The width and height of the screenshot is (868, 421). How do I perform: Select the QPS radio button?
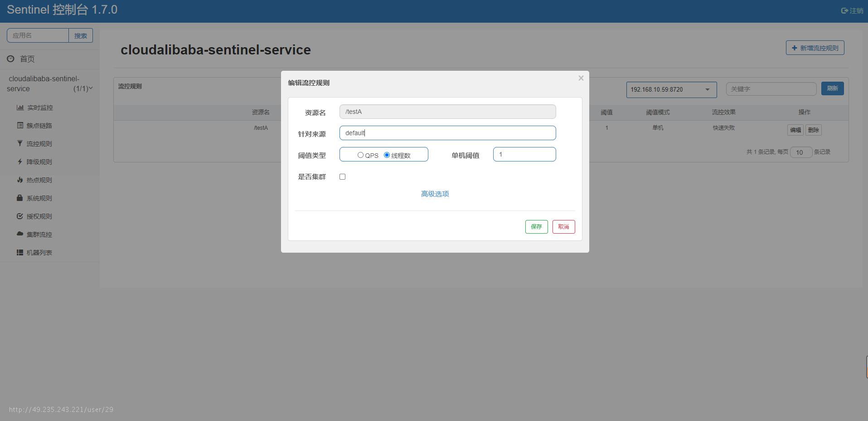360,155
